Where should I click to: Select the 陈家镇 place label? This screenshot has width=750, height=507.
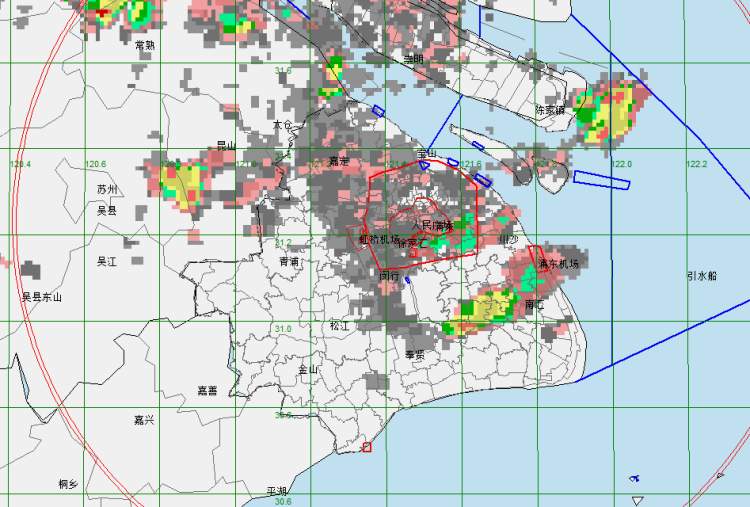550,110
